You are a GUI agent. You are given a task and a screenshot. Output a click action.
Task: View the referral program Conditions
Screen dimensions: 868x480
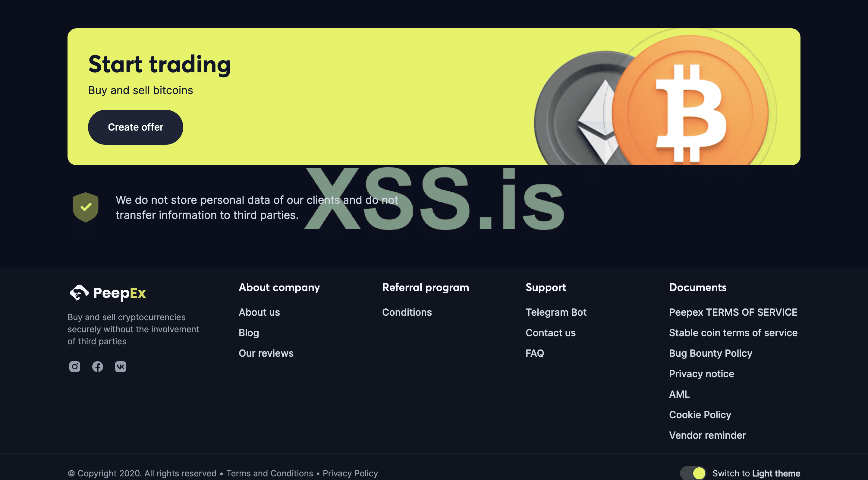pyautogui.click(x=407, y=312)
